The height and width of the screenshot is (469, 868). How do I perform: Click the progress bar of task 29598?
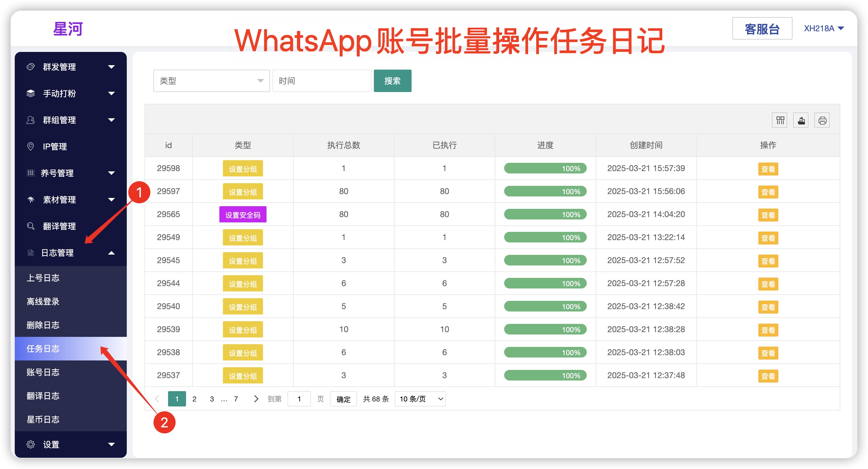tap(545, 168)
